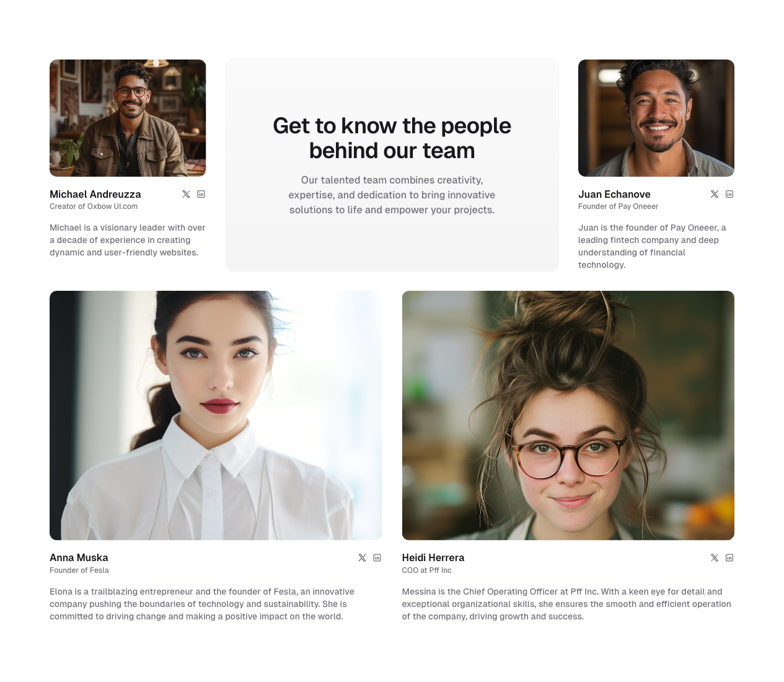This screenshot has height=682, width=784.
Task: Click Michael Andreuzza's portrait photo
Action: 128,118
